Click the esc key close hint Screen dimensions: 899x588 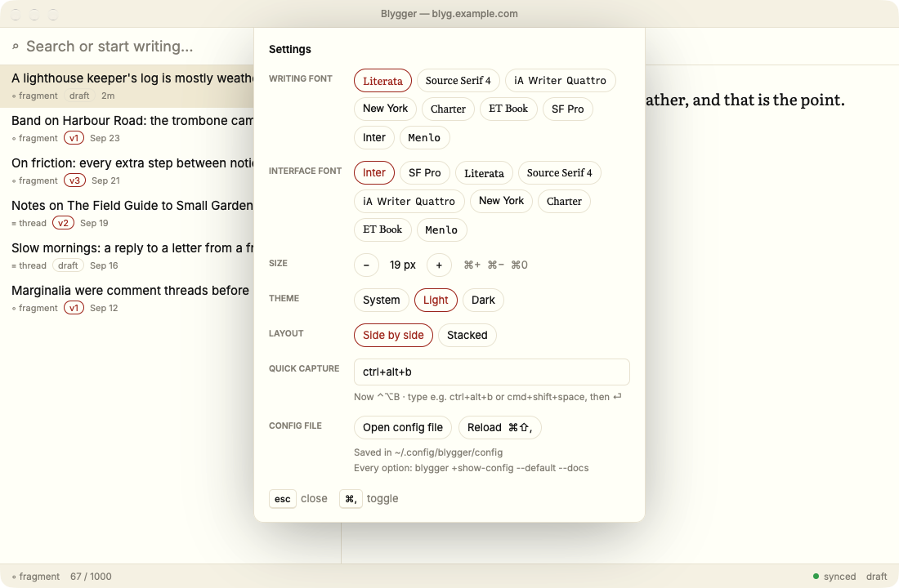[x=283, y=499]
